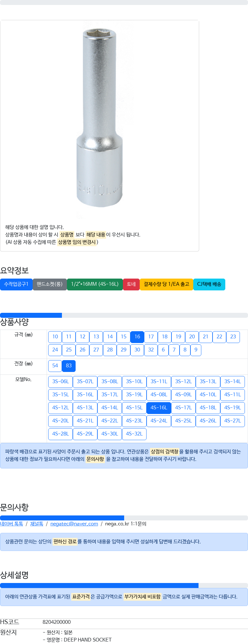This screenshot has width=248, height=644.
Task: Choose model 4S-32L
Action: 134,434
